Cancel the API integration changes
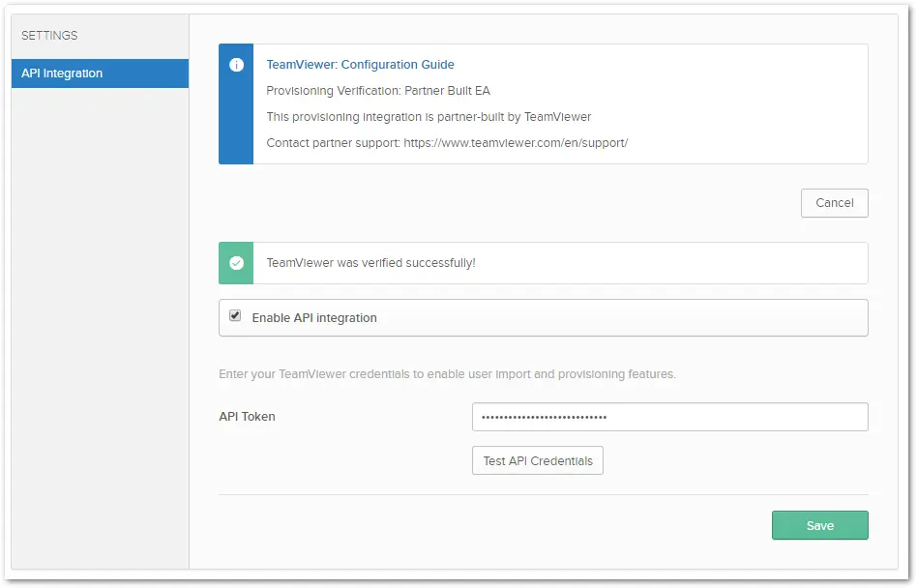The height and width of the screenshot is (588, 917). pyautogui.click(x=834, y=203)
